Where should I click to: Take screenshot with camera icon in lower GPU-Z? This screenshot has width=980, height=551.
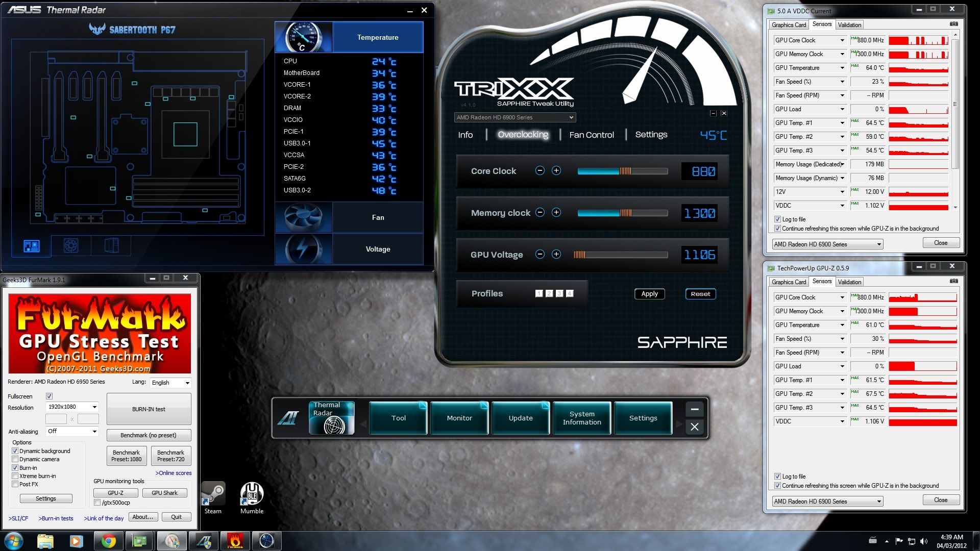(x=953, y=281)
